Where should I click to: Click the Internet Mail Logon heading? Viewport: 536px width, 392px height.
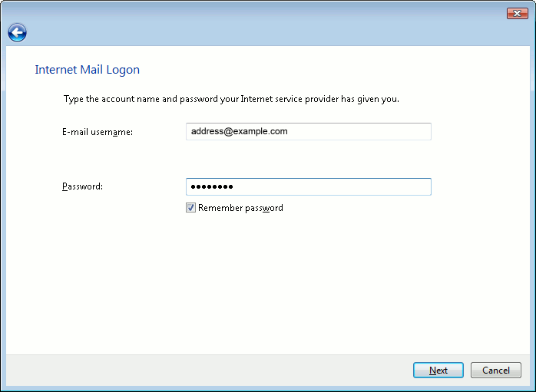tap(88, 70)
